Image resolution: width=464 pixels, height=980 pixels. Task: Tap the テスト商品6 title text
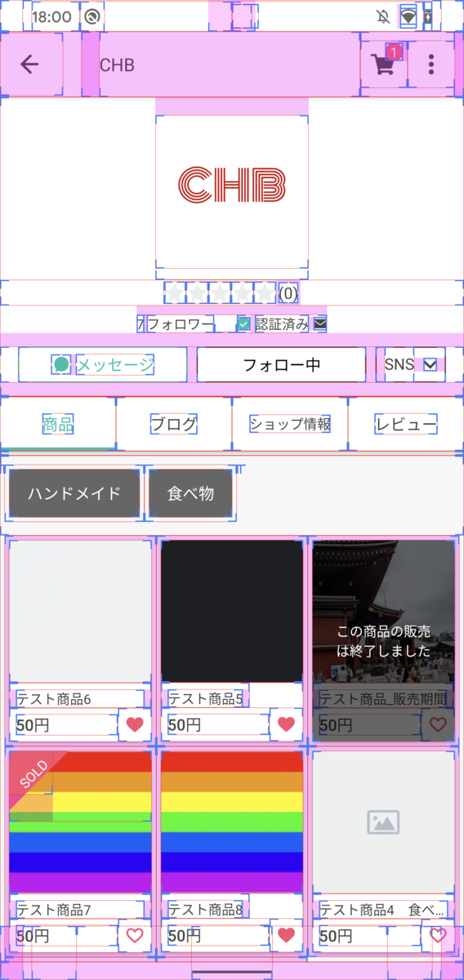pyautogui.click(x=54, y=699)
